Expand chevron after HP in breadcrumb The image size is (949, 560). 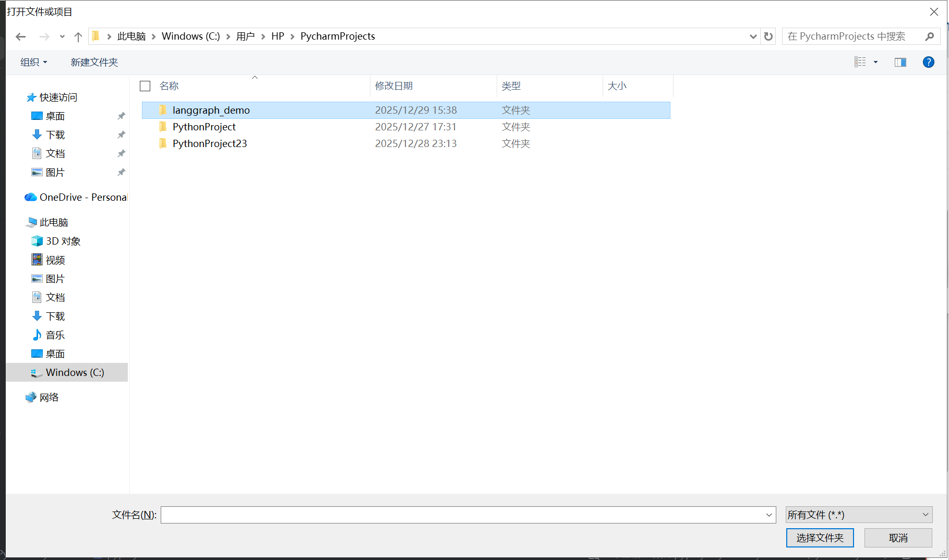pyautogui.click(x=292, y=36)
